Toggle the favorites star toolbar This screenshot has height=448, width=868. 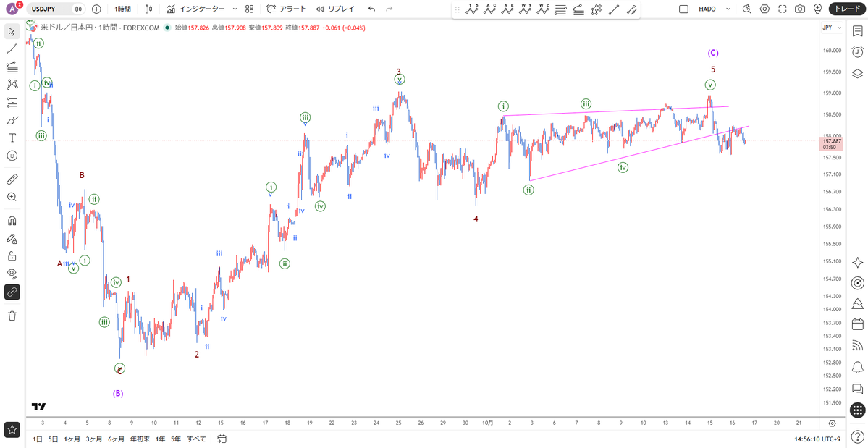12,428
